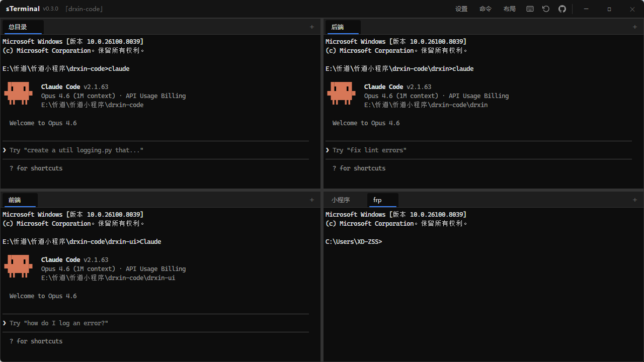The height and width of the screenshot is (362, 644).
Task: Focus the "how do I log an error?" prompt
Action: click(155, 323)
